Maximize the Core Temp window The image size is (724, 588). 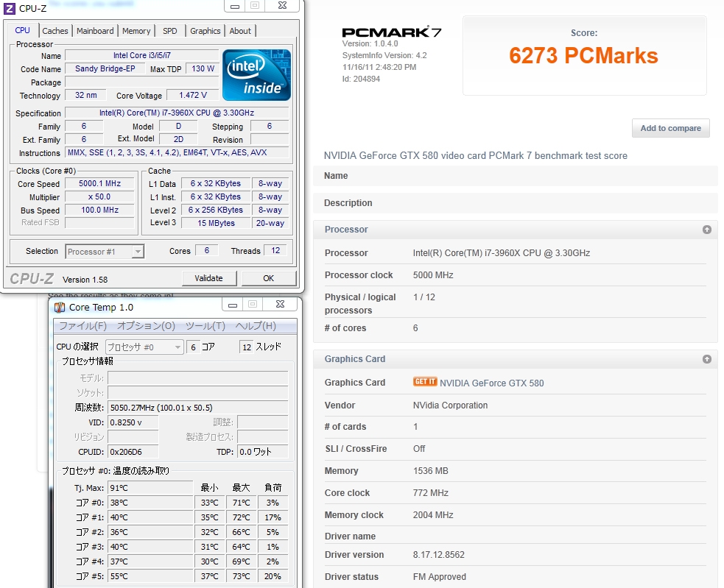coord(253,304)
